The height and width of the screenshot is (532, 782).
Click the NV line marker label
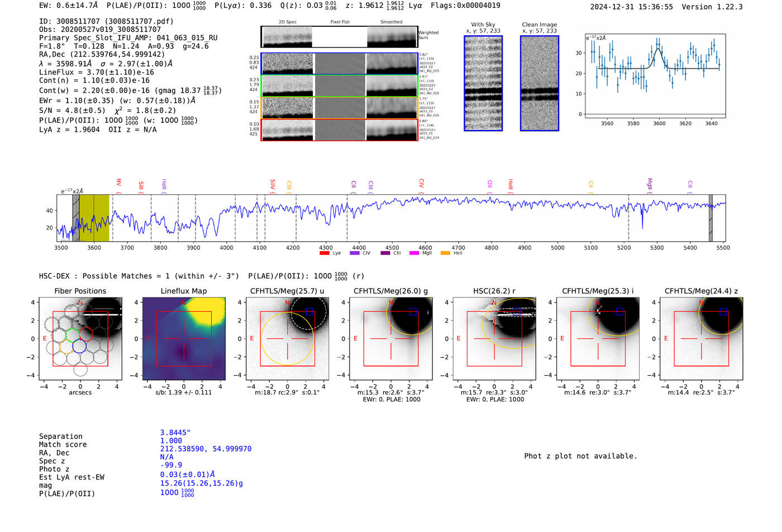click(x=118, y=183)
